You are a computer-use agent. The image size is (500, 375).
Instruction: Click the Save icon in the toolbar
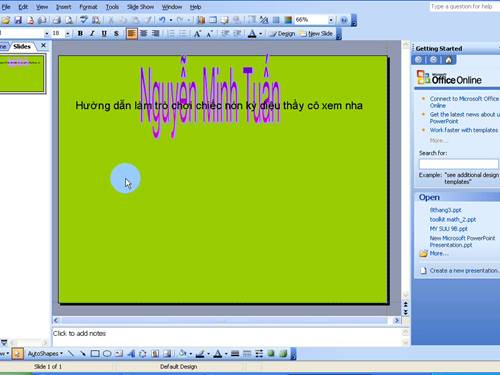click(18, 20)
